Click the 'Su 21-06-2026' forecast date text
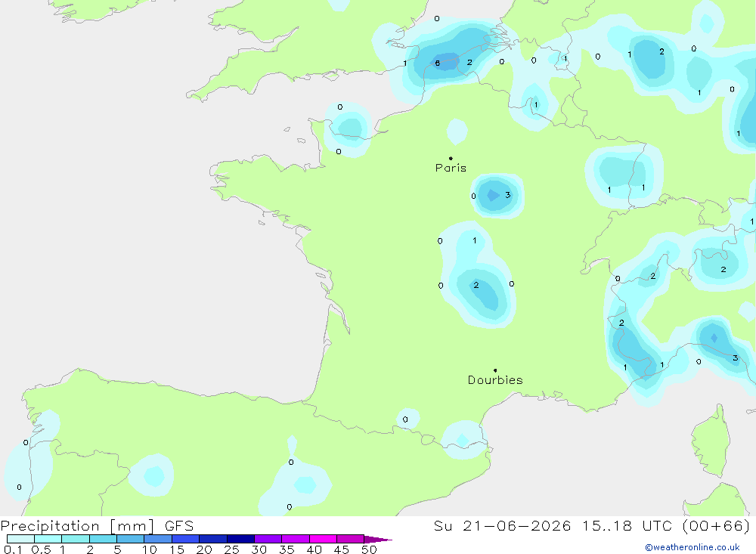Viewport: 756px width, 554px height. click(503, 526)
